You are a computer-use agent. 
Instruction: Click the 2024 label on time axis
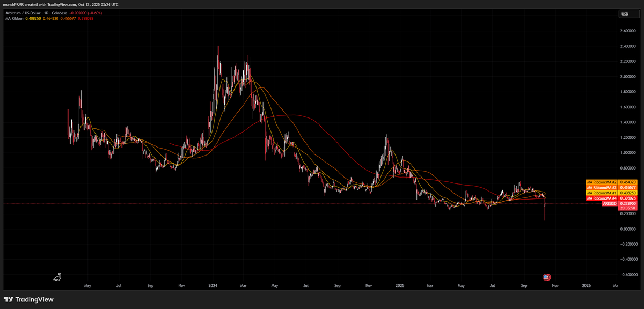coord(213,286)
